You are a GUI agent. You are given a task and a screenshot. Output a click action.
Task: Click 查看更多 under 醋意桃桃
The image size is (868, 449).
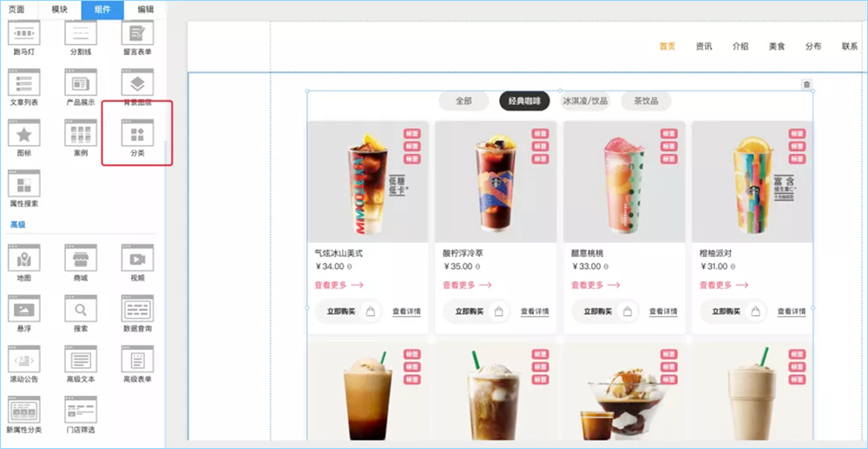[x=595, y=285]
